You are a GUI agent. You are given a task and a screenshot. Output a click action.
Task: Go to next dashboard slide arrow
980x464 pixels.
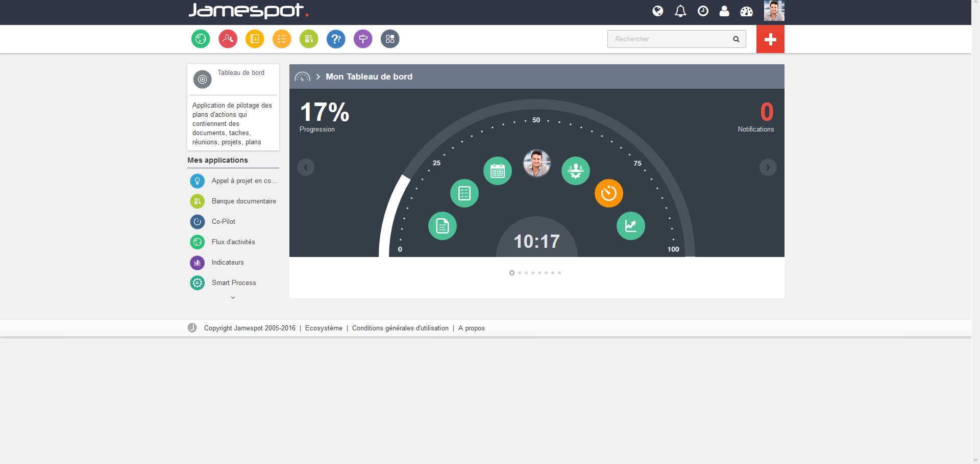768,167
